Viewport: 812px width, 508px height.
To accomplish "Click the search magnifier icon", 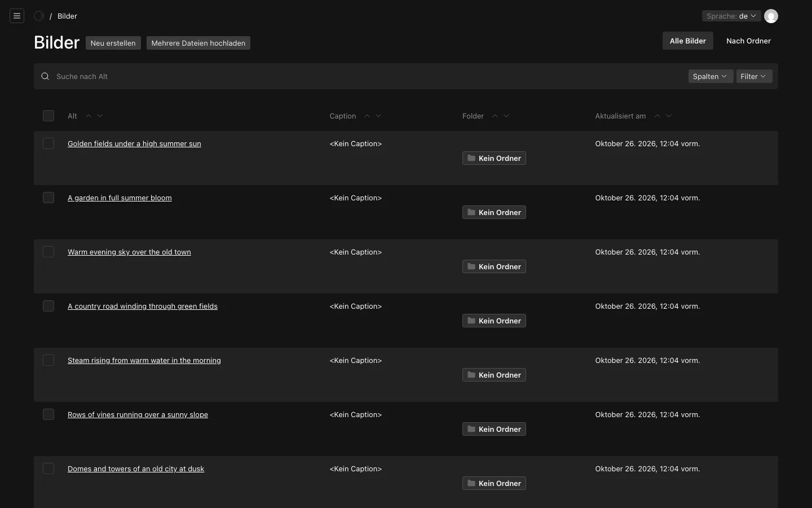I will pos(45,76).
